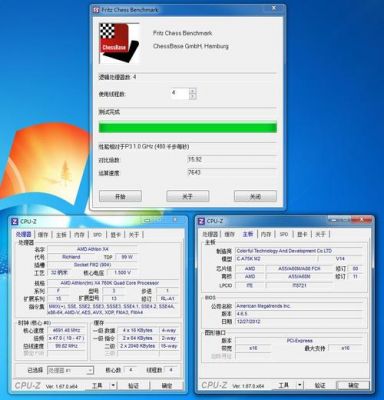
Task: Open the 显卡 tab in left CPU-Z
Action: coord(116,235)
